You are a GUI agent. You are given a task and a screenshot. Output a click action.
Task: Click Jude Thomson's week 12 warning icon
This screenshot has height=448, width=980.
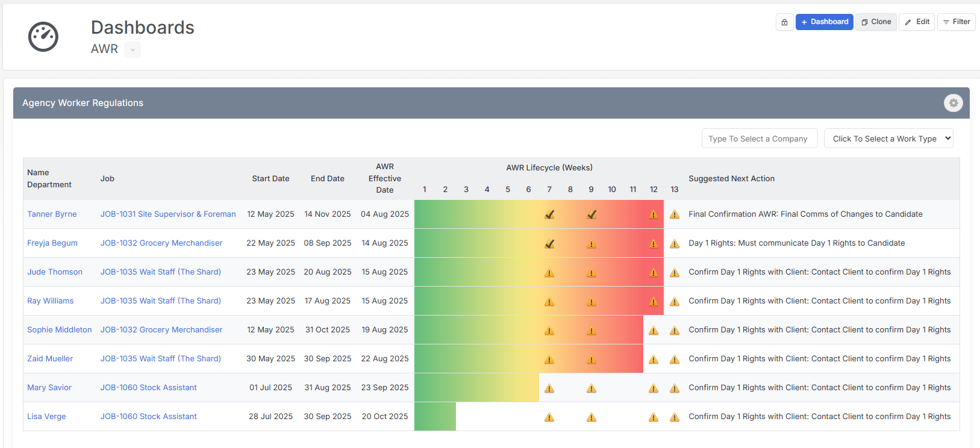pos(654,273)
